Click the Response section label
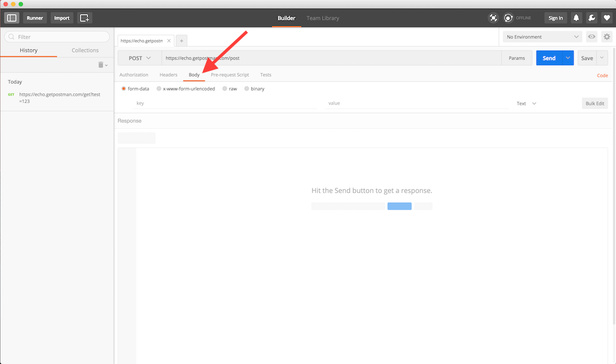 tap(129, 121)
